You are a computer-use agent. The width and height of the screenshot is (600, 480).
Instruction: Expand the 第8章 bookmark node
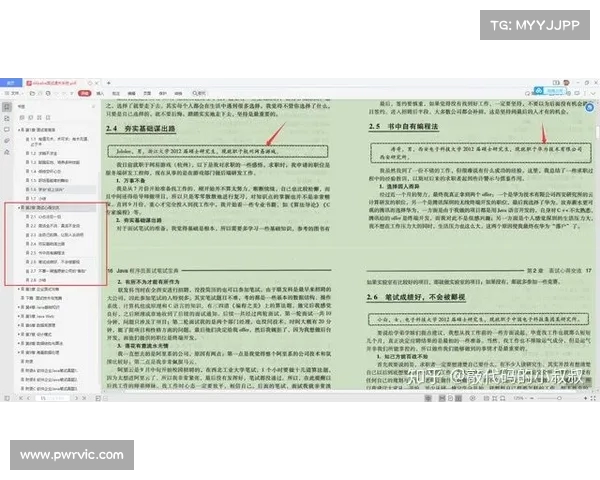19,343
